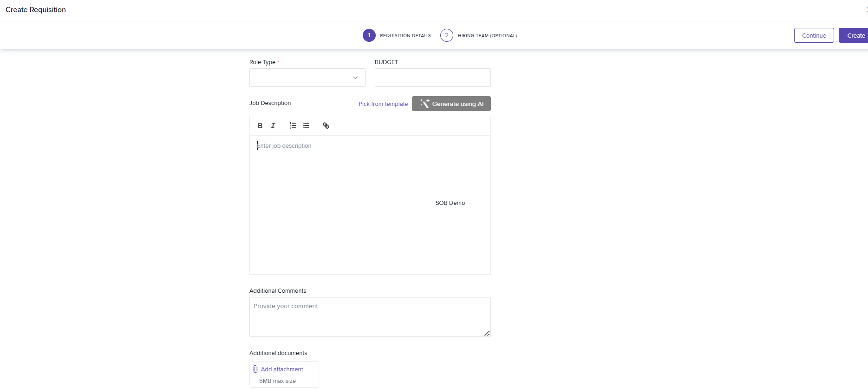This screenshot has width=868, height=389.
Task: Click the Generate using AI button
Action: click(451, 104)
